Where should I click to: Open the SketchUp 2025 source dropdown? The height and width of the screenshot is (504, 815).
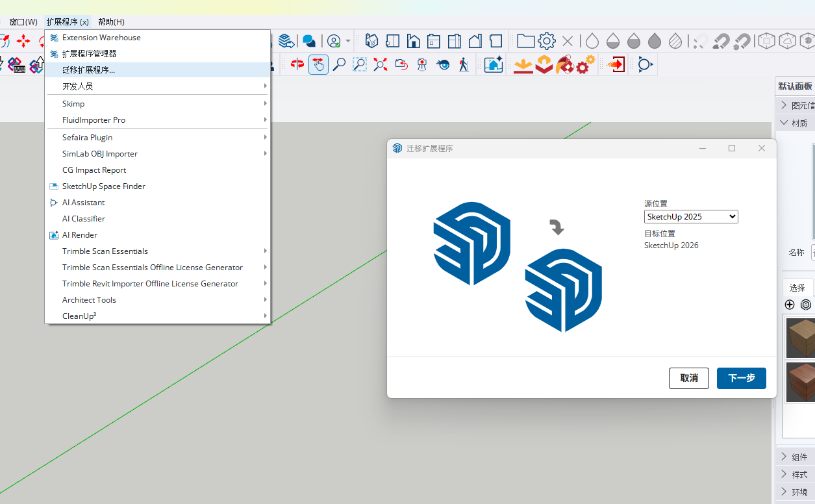691,216
